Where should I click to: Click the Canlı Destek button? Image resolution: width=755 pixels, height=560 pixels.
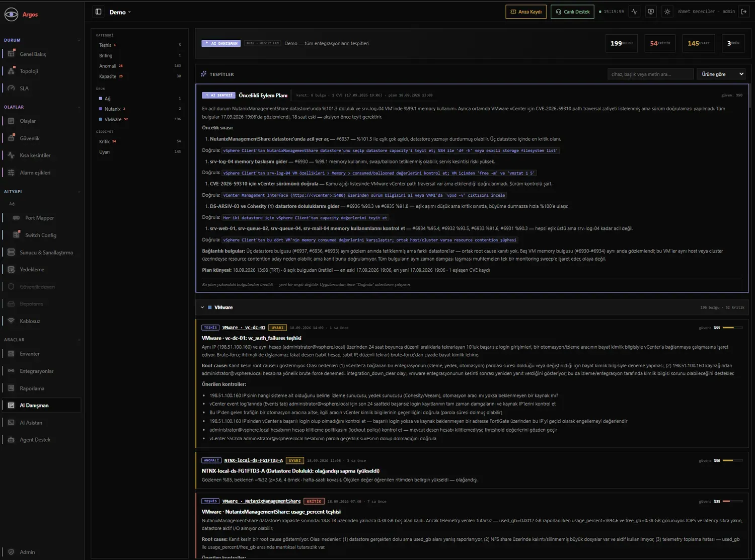click(573, 12)
